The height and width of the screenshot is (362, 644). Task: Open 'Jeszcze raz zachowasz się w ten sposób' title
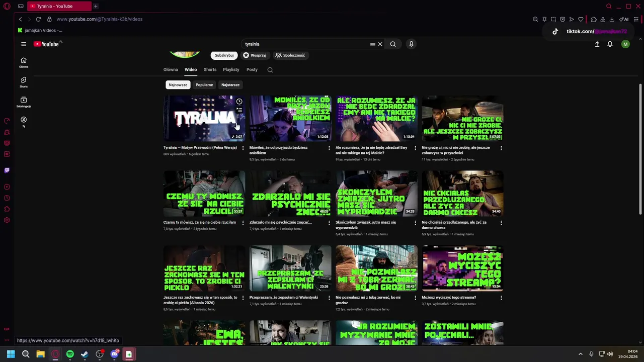[x=200, y=300]
